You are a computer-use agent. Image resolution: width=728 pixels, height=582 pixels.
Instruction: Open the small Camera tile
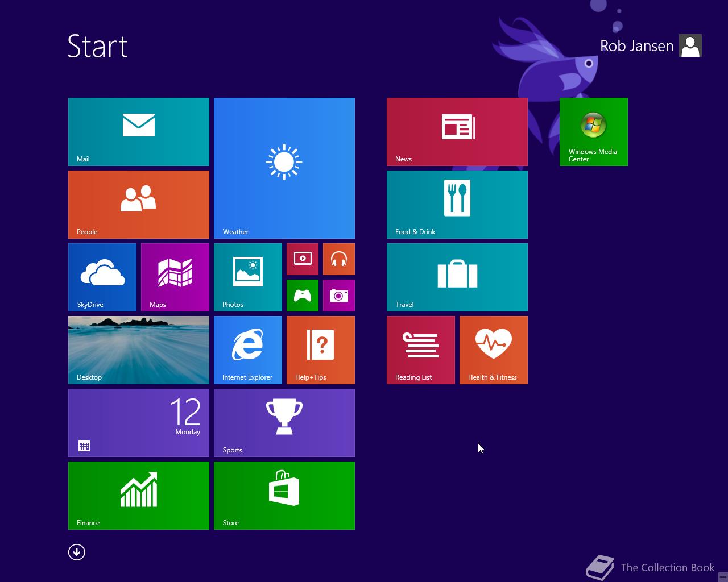coord(339,296)
